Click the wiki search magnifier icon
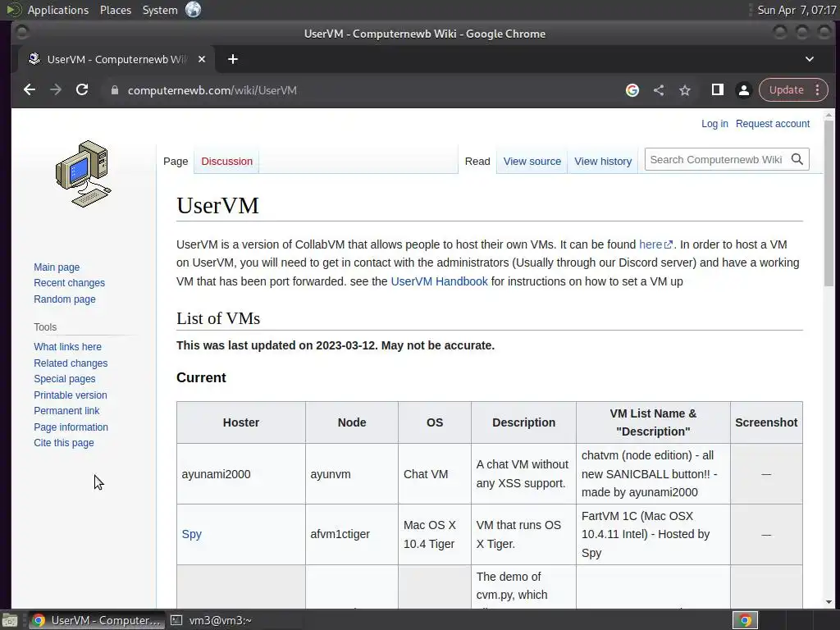This screenshot has height=630, width=840. [x=797, y=160]
